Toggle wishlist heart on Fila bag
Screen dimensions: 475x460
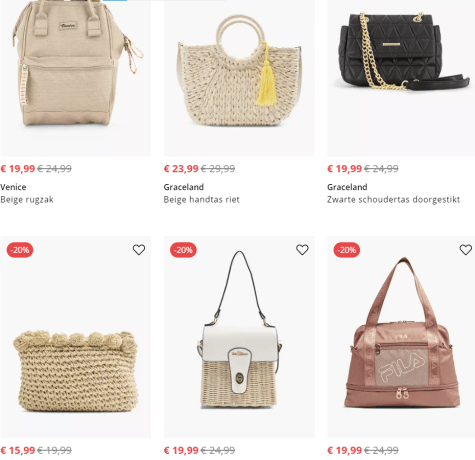[466, 250]
